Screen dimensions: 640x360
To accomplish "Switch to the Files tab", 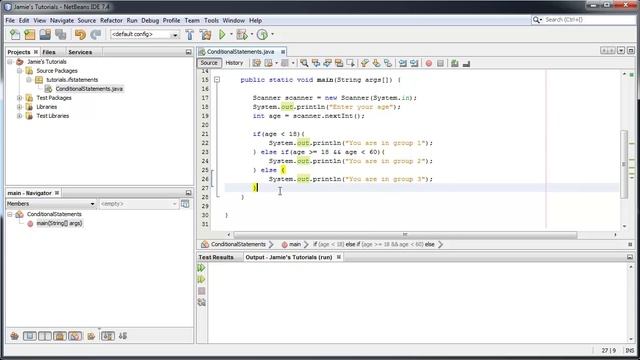I will [49, 52].
